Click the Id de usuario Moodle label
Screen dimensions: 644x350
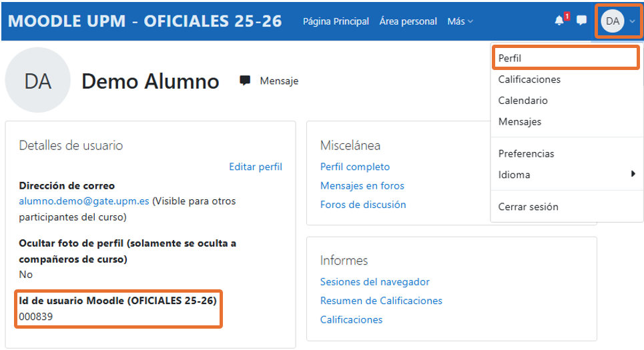coord(117,301)
